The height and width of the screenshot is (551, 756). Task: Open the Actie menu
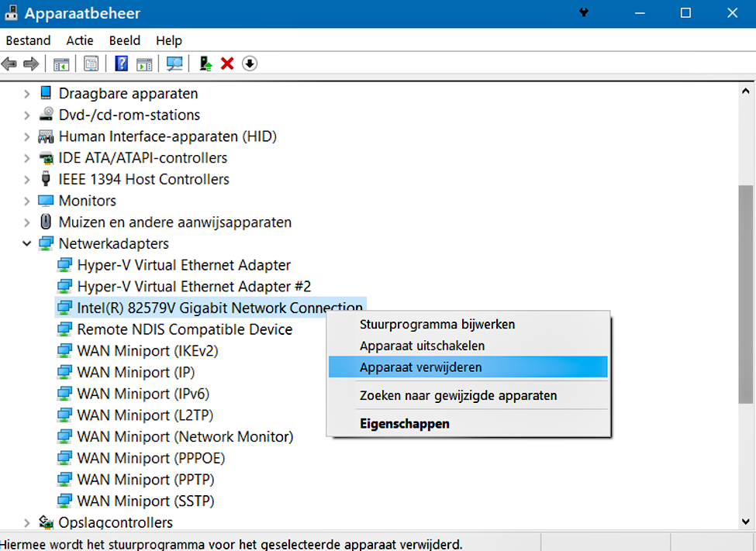click(x=80, y=40)
